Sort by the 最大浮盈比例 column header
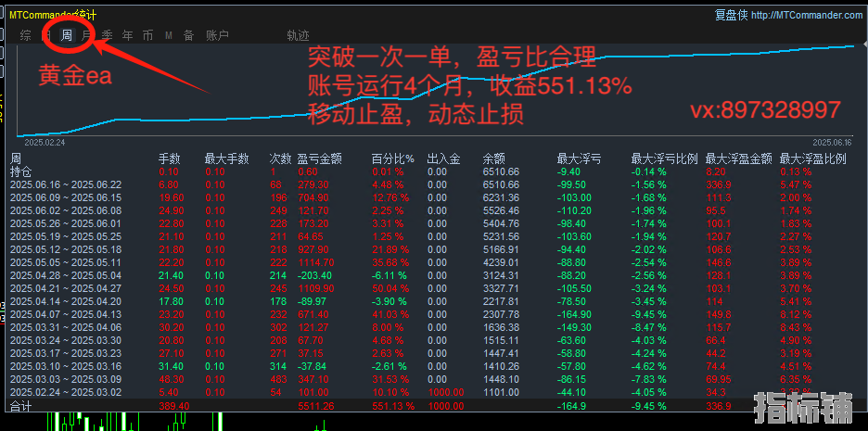 click(813, 158)
